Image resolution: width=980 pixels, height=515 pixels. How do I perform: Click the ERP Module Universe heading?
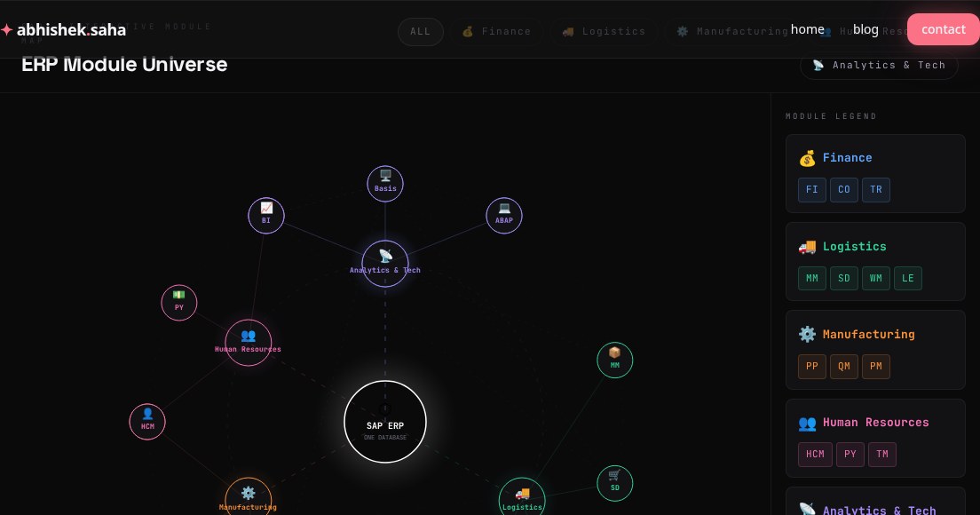(124, 64)
